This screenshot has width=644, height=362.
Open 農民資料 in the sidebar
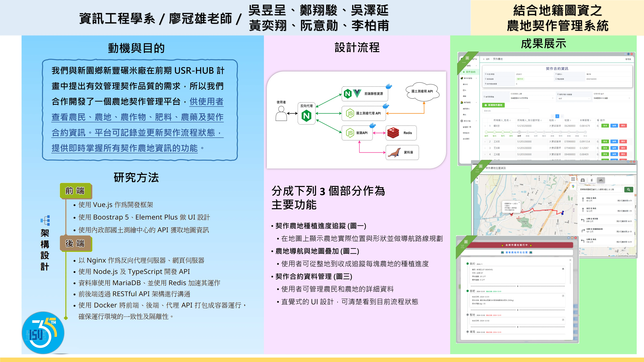(466, 109)
